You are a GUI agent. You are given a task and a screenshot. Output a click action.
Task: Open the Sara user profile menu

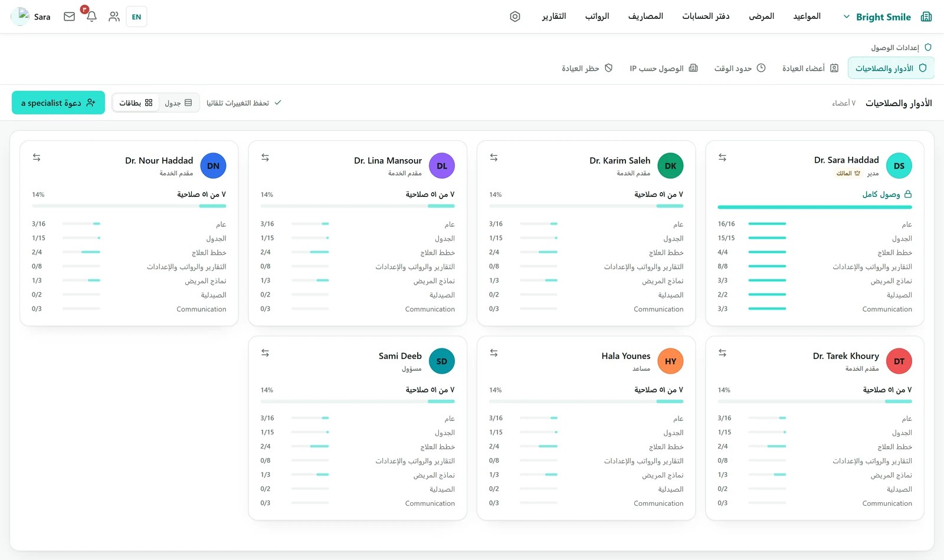pos(32,17)
